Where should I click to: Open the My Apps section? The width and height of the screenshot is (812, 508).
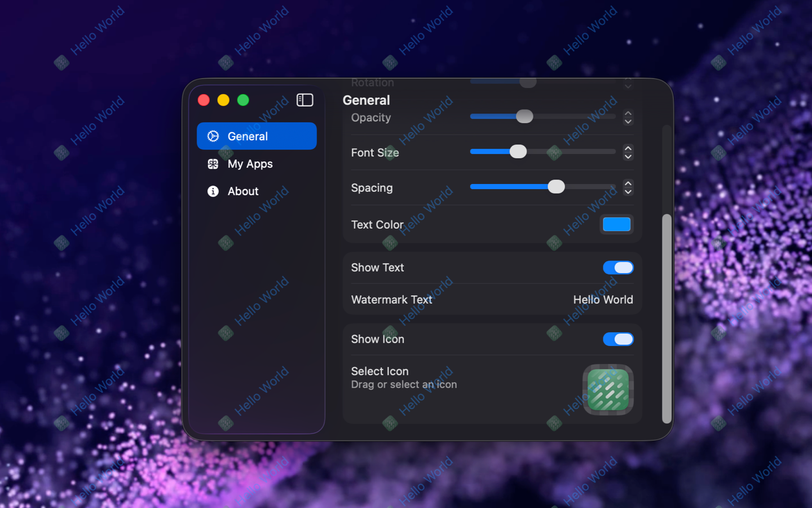(x=250, y=164)
